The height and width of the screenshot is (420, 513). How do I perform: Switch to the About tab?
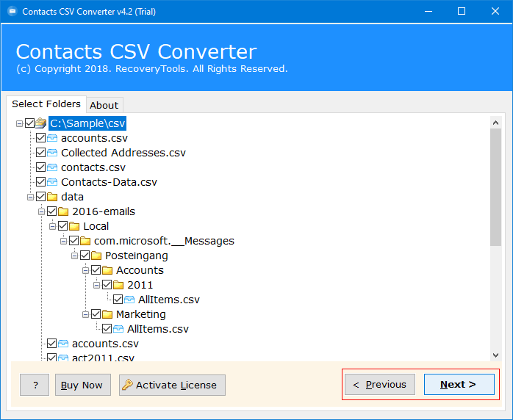[104, 105]
